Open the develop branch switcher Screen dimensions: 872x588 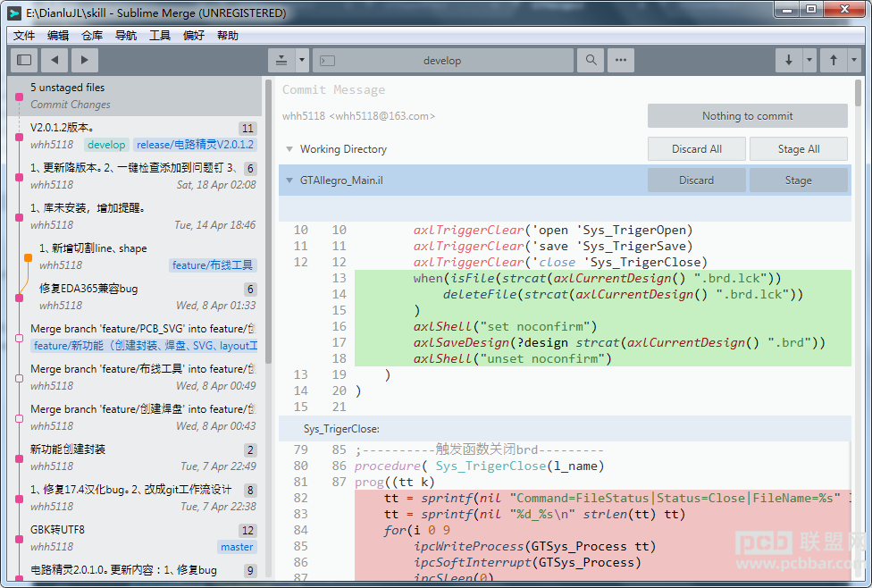(442, 60)
